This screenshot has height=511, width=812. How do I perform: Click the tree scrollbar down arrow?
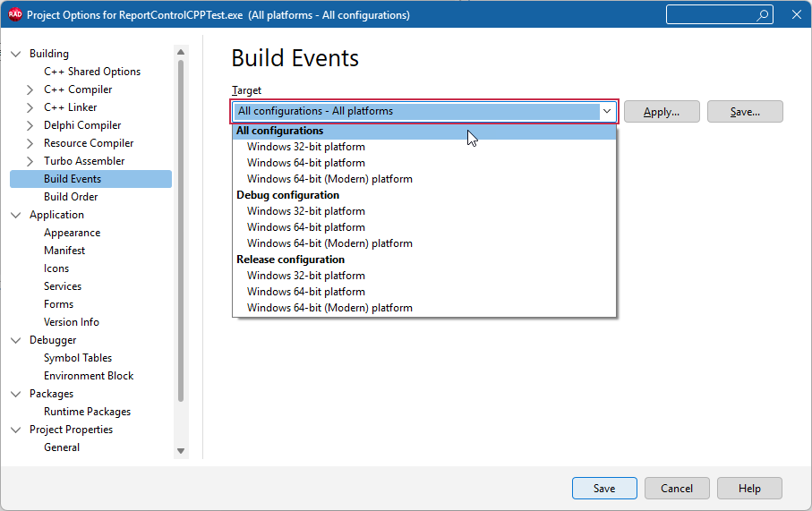tap(181, 451)
